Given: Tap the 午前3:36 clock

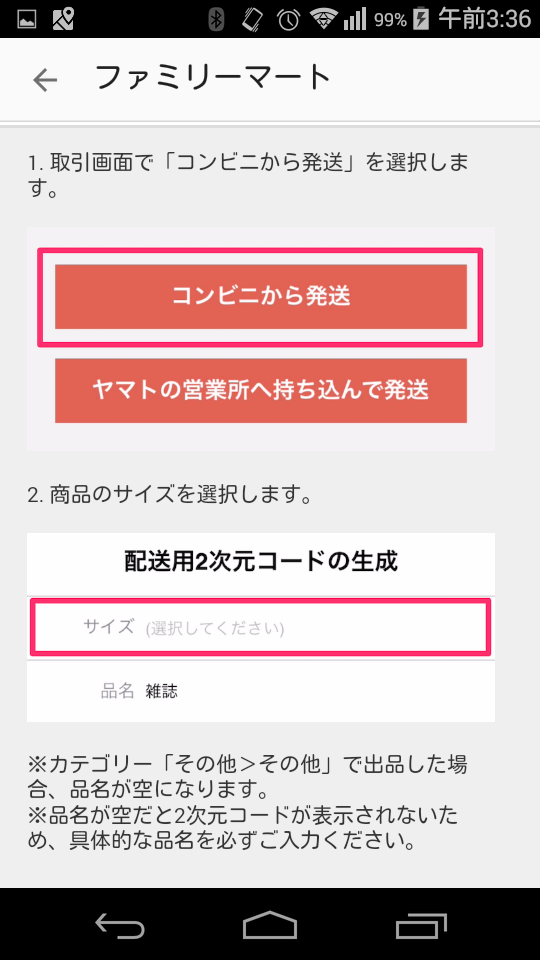Looking at the screenshot, I should point(484,20).
